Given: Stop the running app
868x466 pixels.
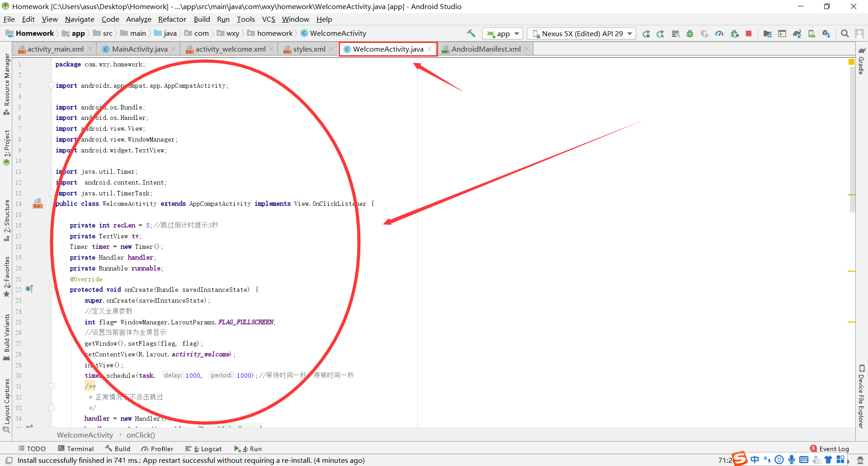Looking at the screenshot, I should point(749,33).
